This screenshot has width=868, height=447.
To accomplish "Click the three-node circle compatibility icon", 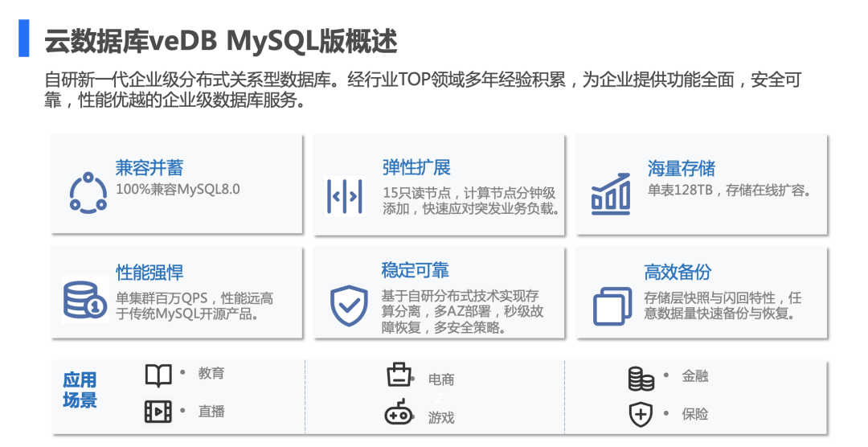I will 88,193.
